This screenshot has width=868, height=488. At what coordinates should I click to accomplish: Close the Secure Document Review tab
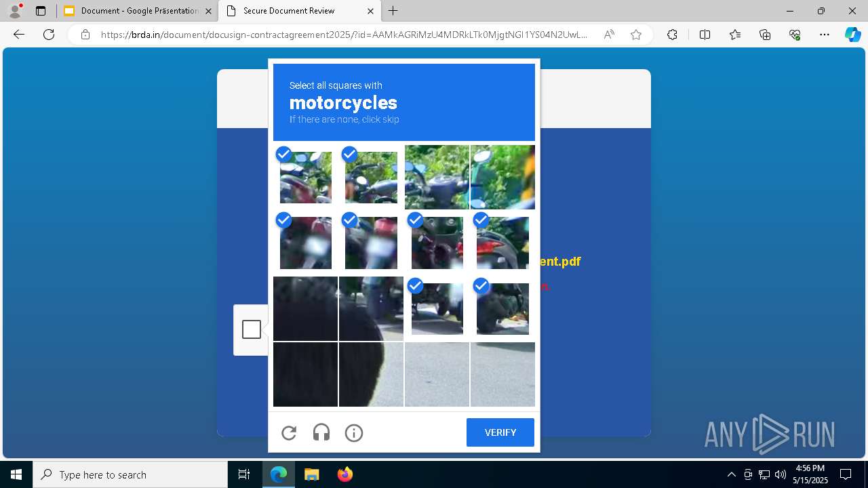pos(370,11)
